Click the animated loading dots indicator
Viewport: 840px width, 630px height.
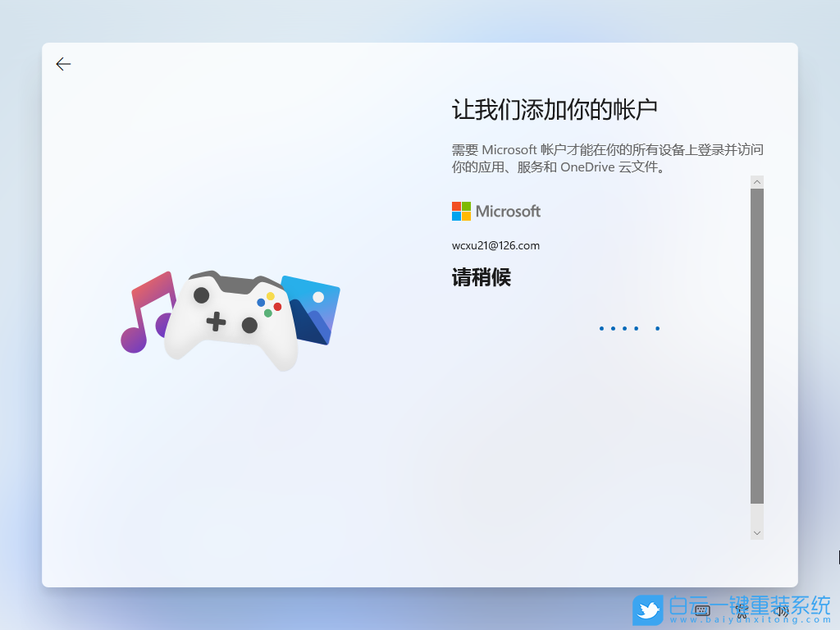tap(629, 328)
